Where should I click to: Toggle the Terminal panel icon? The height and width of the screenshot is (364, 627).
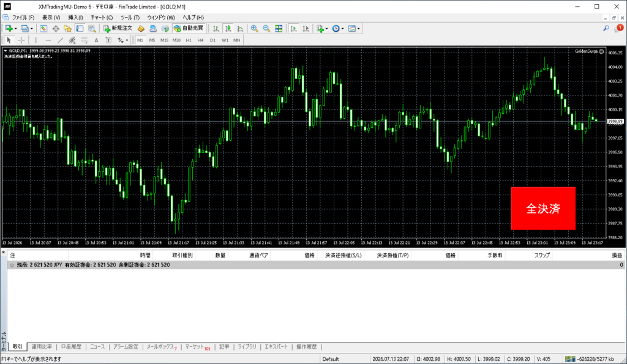click(x=80, y=28)
